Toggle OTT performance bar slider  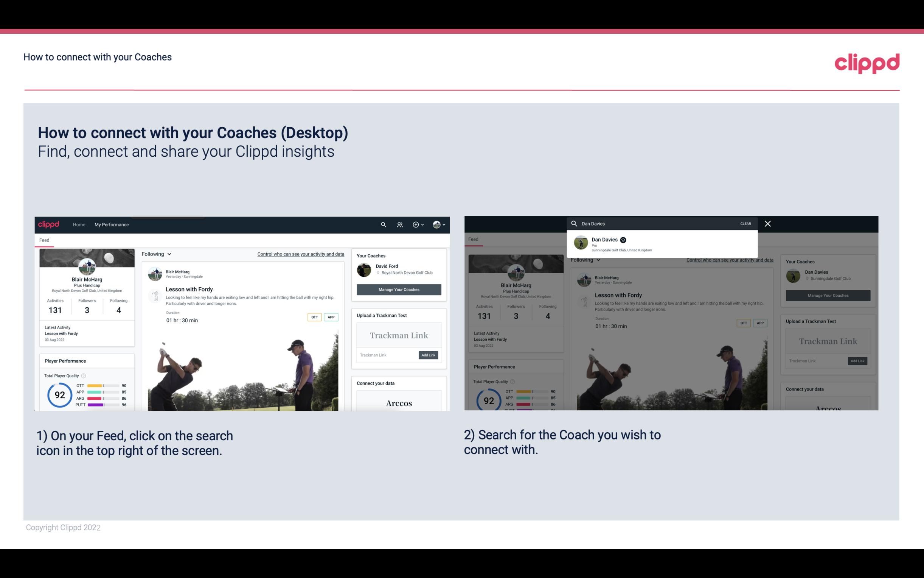click(103, 385)
